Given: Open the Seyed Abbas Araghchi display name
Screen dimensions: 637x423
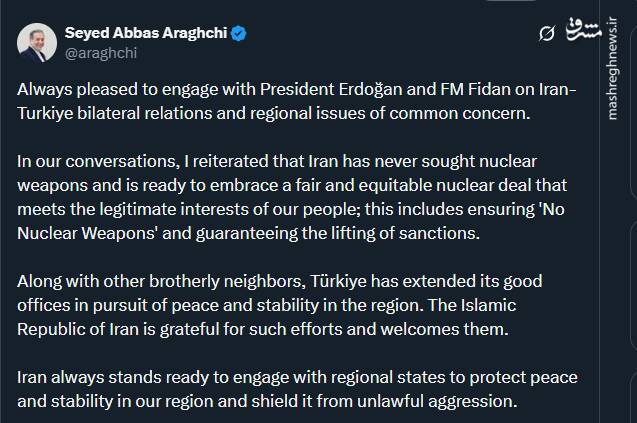Looking at the screenshot, I should (x=144, y=34).
